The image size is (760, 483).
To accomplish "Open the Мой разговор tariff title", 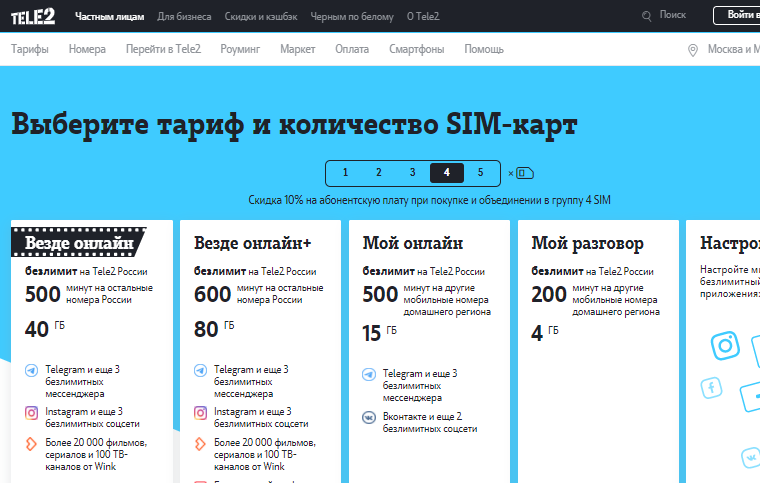I will pos(587,244).
